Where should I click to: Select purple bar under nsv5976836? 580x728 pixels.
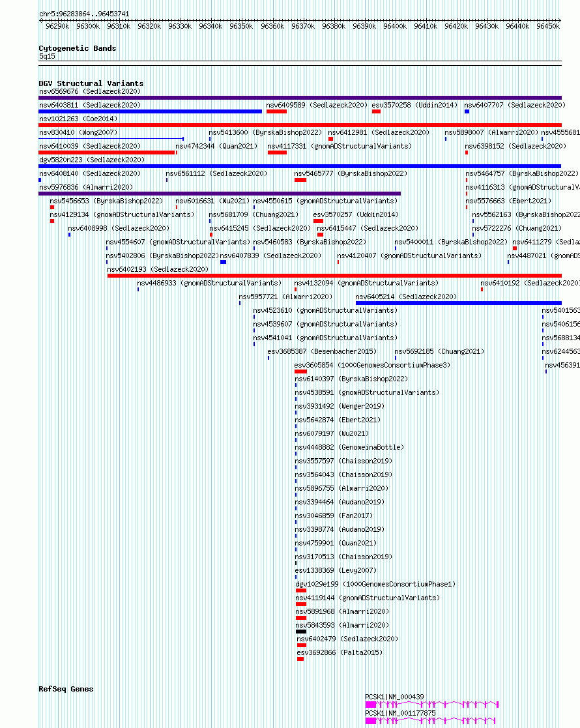pos(220,194)
